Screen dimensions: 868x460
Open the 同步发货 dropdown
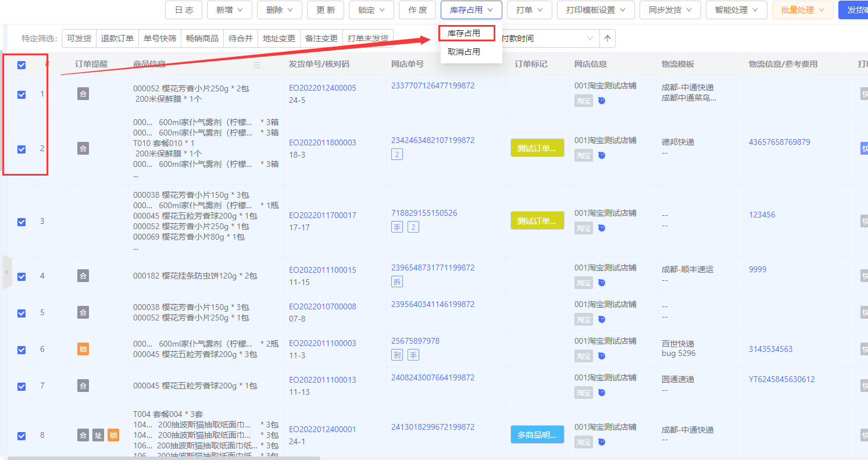[670, 10]
